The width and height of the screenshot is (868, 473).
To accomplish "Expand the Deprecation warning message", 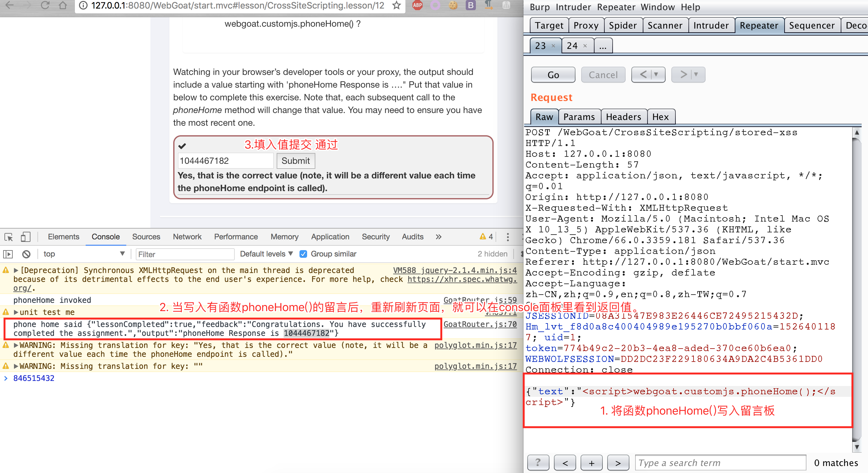I will coord(16,270).
